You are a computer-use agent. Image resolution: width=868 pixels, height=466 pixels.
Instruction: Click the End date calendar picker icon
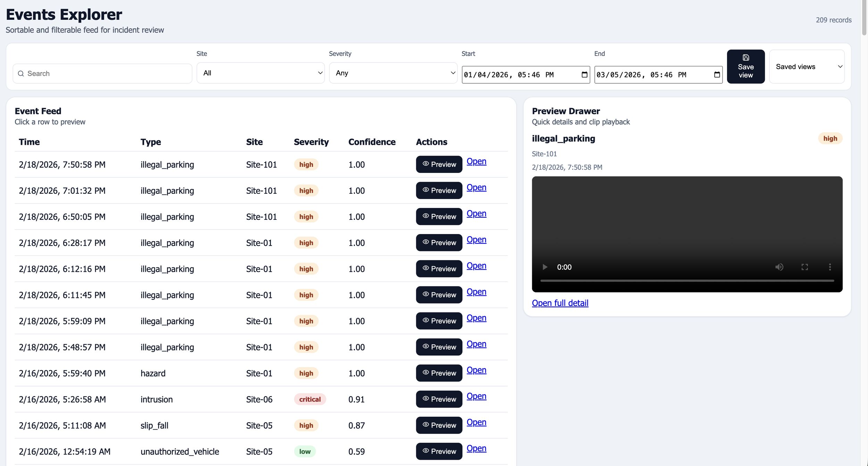click(x=717, y=75)
